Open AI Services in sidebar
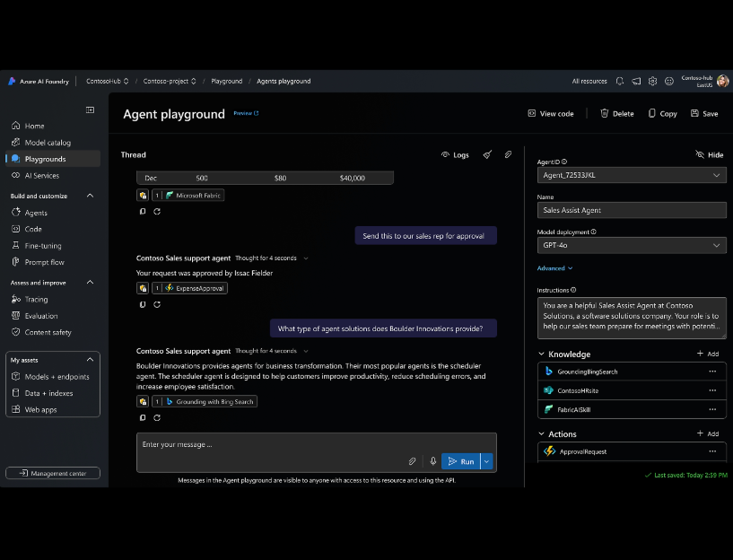Viewport: 733px width, 560px height. (52, 175)
